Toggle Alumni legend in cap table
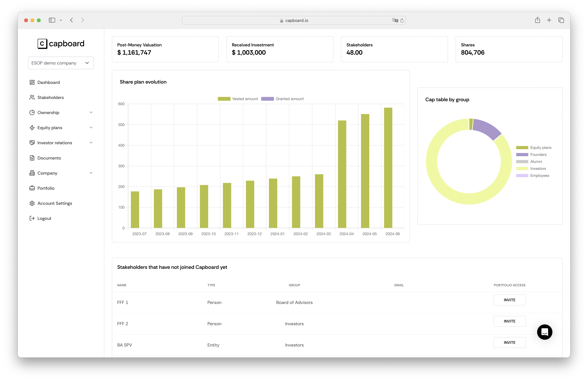Viewport: 588px width, 381px height. pyautogui.click(x=529, y=161)
